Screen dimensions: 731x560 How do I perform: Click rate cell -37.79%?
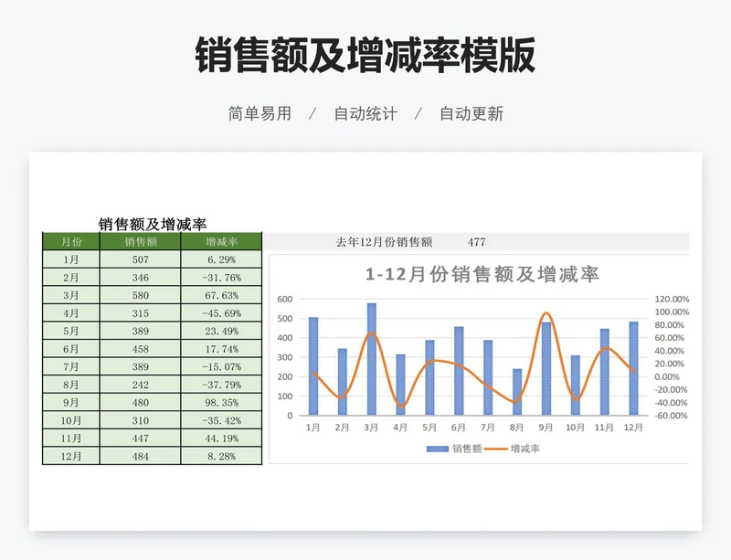221,385
